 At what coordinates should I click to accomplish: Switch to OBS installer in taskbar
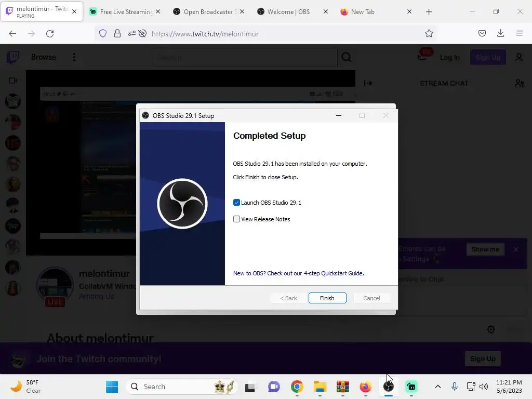(x=389, y=387)
